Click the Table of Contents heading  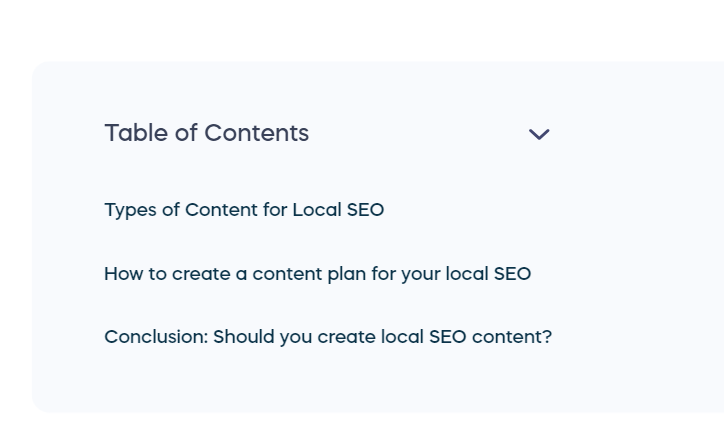click(207, 133)
